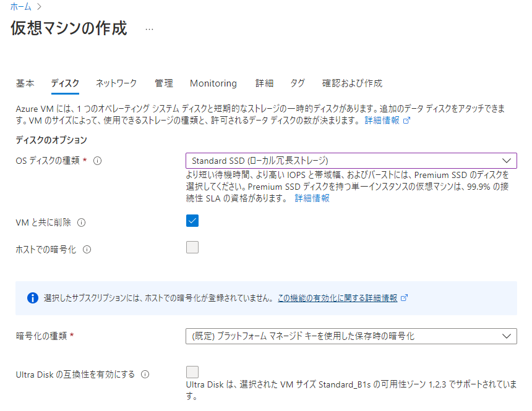The image size is (532, 411).
Task: Click the breadcrumb chevron after ホーム
Action: tap(39, 6)
